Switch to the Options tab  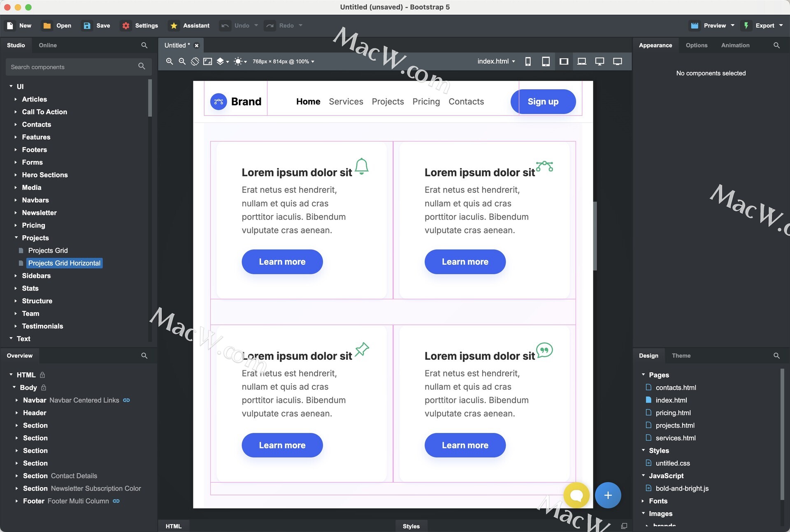696,45
